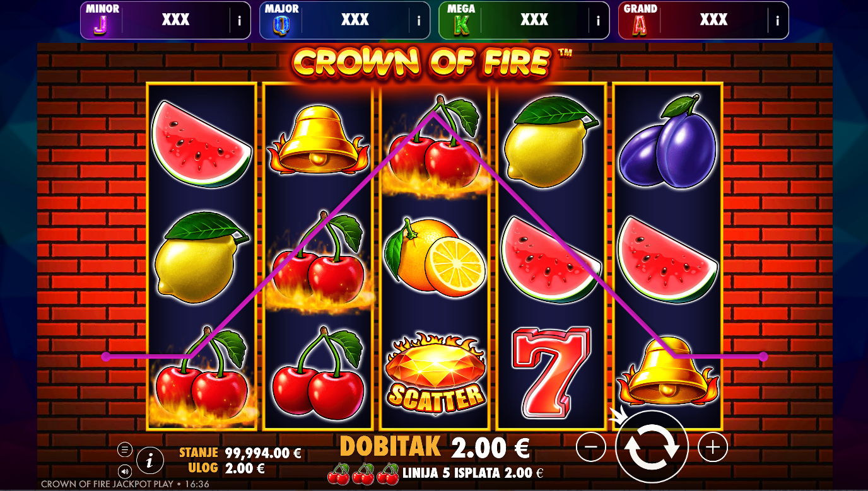Open the game menu (hamburger icon)
Screen dimensions: 868x491
(125, 449)
